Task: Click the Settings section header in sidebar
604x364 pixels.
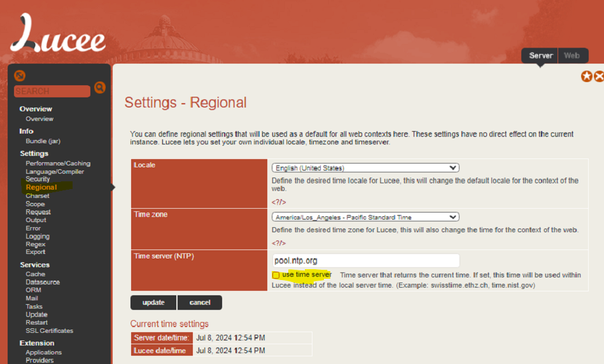Action: (x=34, y=153)
